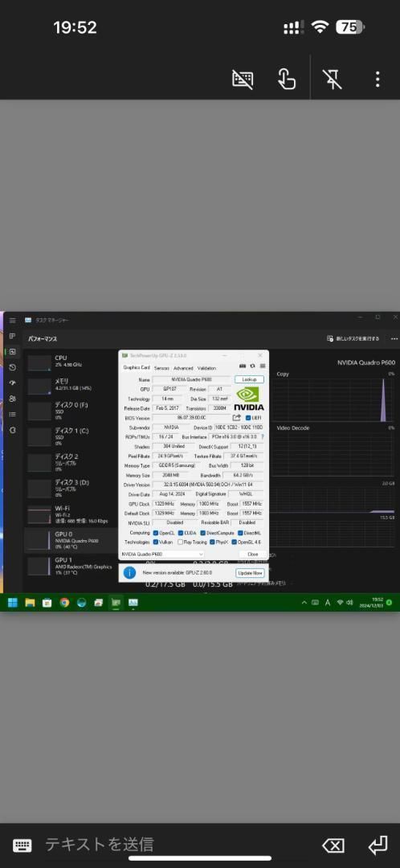Click GPU-Z refresh icon
Screen dimensions: 400x868
pos(253,366)
